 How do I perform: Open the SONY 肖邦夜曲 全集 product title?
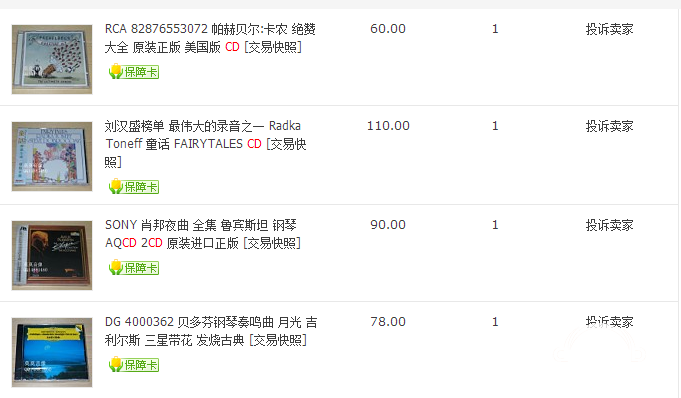point(202,234)
